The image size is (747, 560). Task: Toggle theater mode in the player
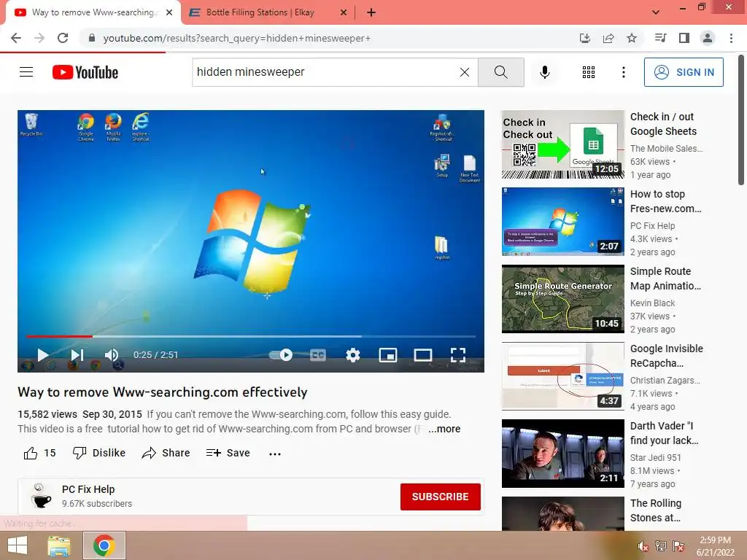click(422, 355)
